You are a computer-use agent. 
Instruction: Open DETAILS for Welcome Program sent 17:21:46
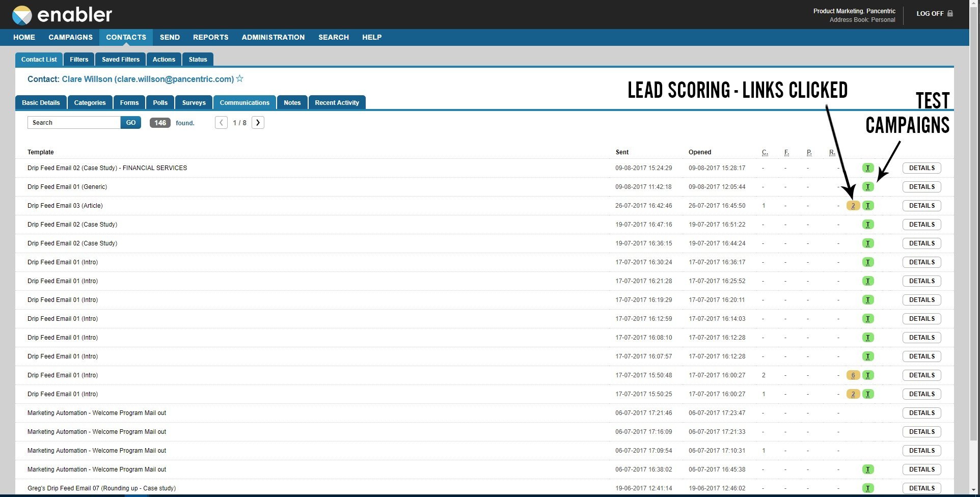(922, 413)
